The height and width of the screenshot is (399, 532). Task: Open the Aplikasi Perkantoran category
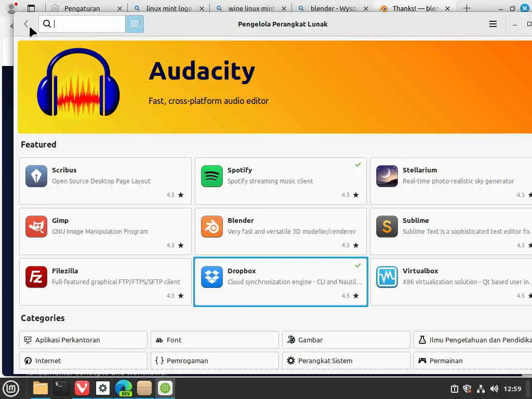(x=84, y=340)
